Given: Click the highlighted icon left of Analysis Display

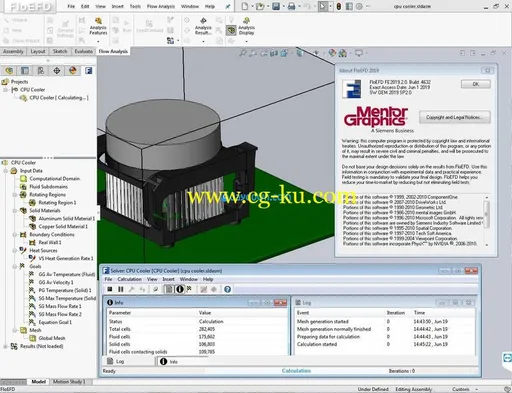Looking at the screenshot, I should pos(231,31).
